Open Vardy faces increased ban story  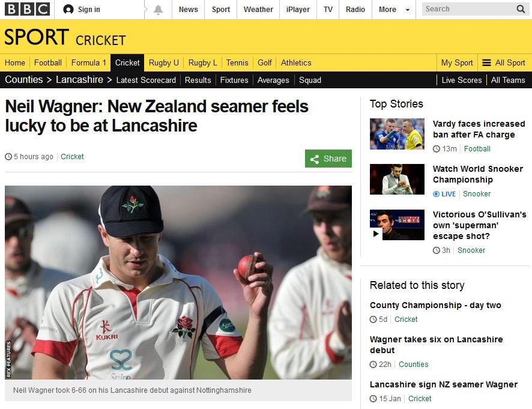pos(479,129)
